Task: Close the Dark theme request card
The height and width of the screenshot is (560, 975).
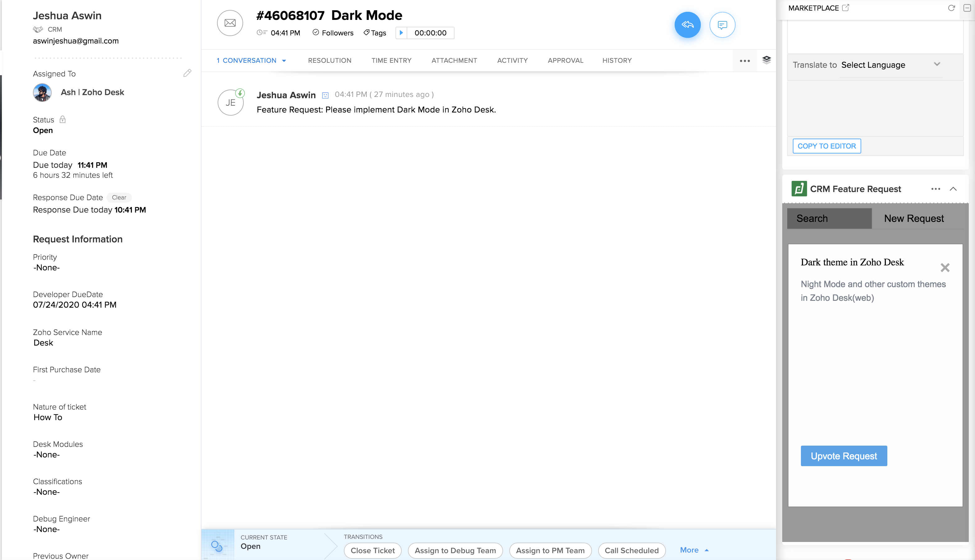Action: click(945, 268)
